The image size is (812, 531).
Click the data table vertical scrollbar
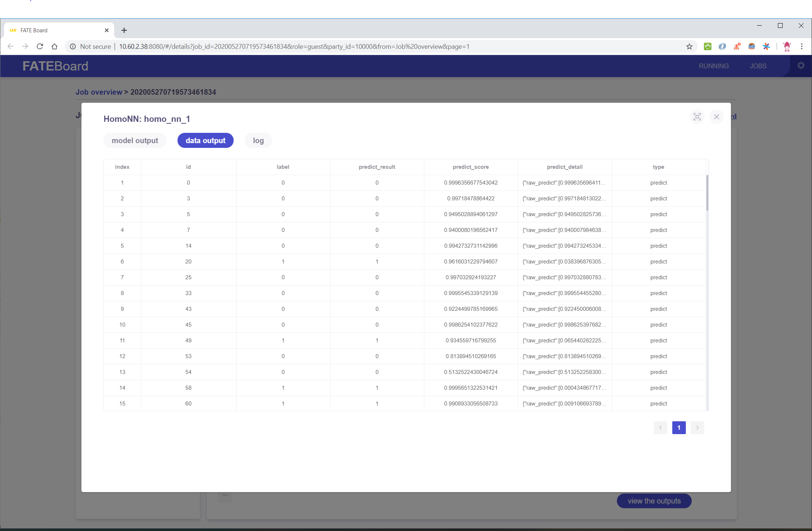click(x=707, y=193)
